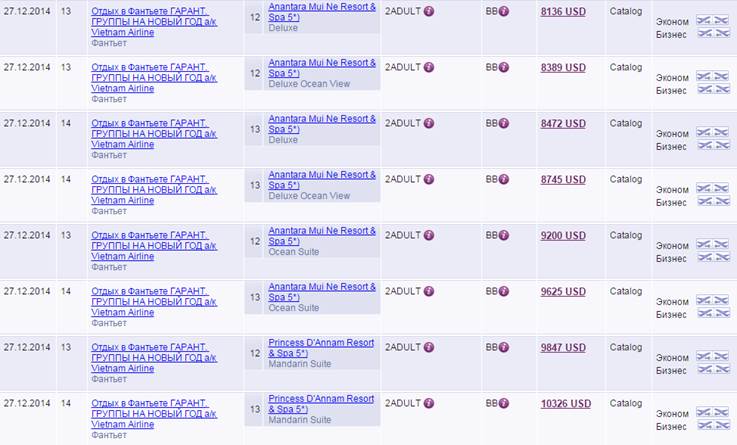The width and height of the screenshot is (737, 445).
Task: Select the 9200 USD price link
Action: pyautogui.click(x=563, y=236)
